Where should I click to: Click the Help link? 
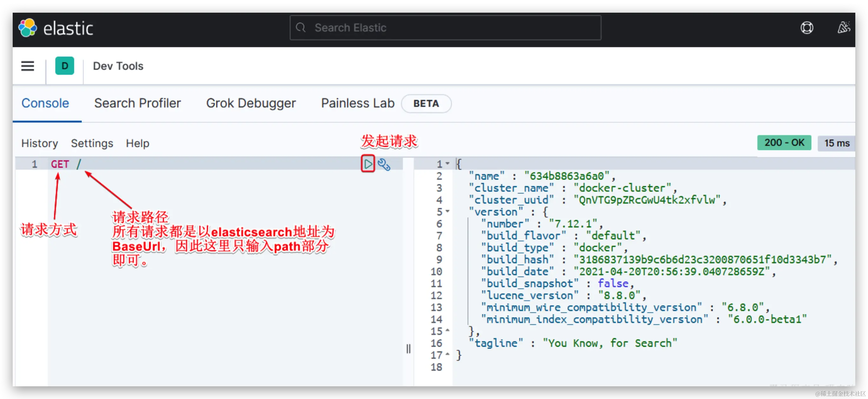tap(137, 143)
